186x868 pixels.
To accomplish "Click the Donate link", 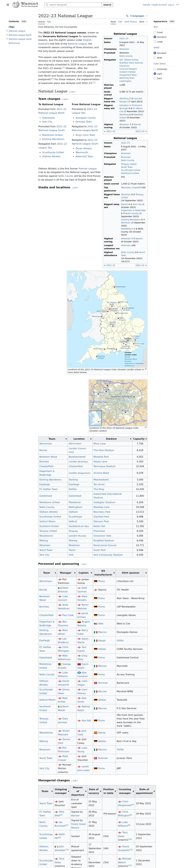I will point(146,5).
